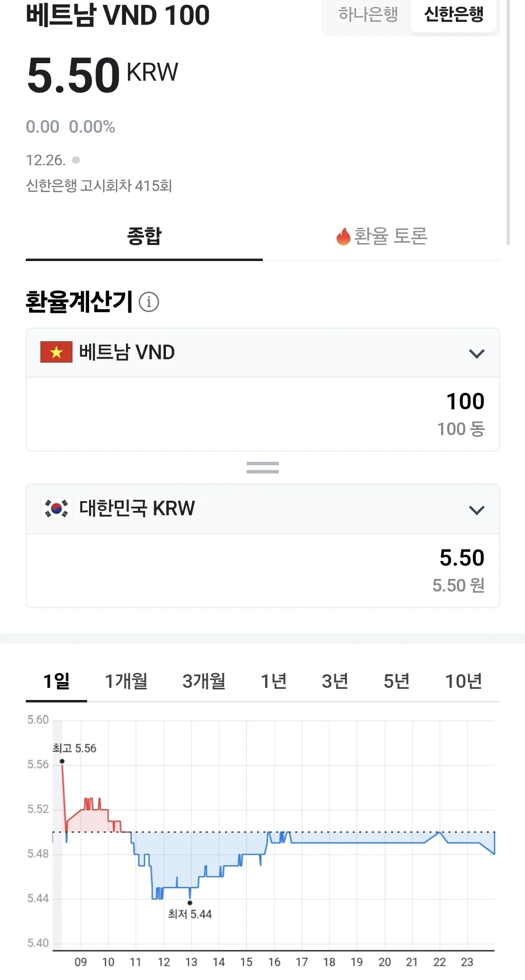Select the 신한은행 bank toggle
This screenshot has width=525, height=980.
click(454, 15)
